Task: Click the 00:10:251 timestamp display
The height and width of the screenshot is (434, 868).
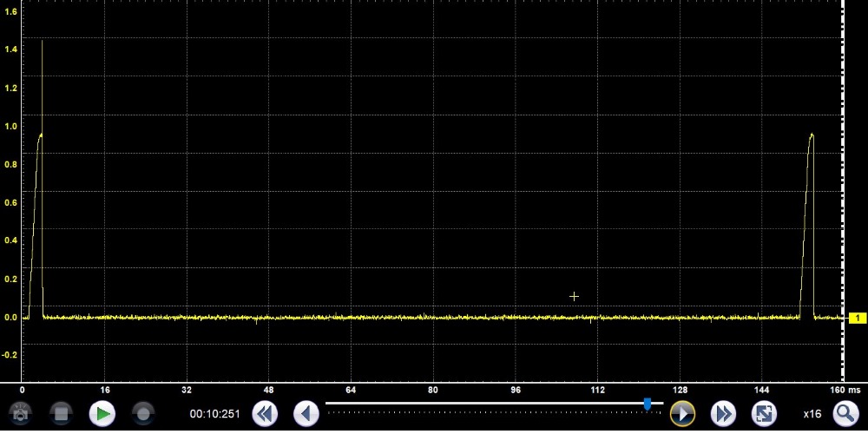Action: point(214,414)
